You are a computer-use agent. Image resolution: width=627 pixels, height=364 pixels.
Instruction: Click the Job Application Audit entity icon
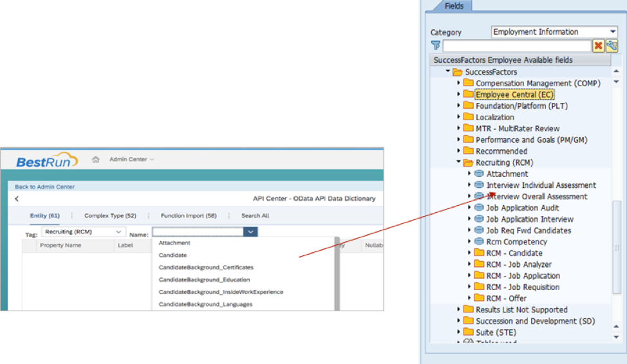coord(479,207)
